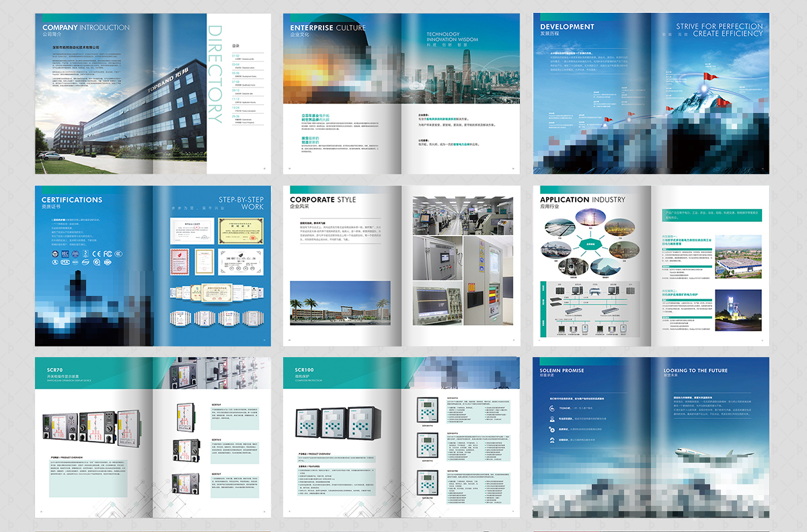Select the SCR70 product page spread
Screen dimensions: 807x532
[153, 437]
